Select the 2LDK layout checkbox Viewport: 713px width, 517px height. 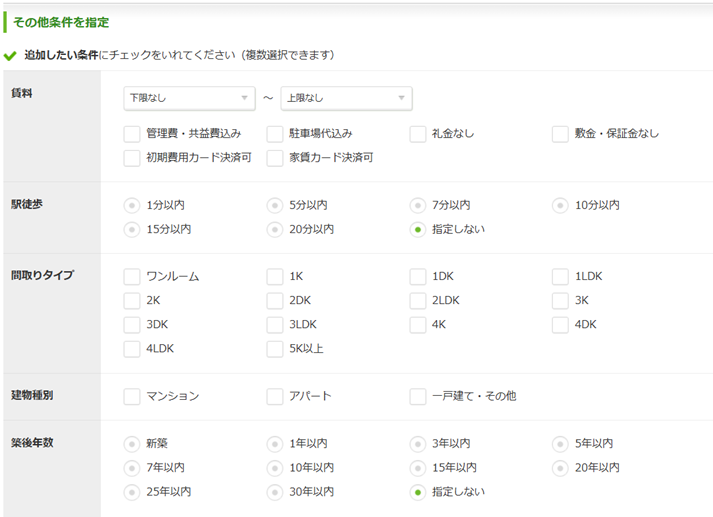coord(418,300)
